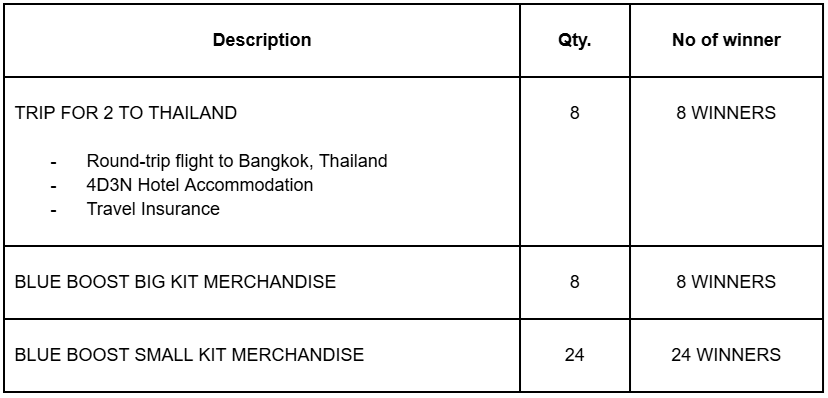This screenshot has height=398, width=828.
Task: Click quantity 24 in Small Kit row
Action: click(575, 355)
